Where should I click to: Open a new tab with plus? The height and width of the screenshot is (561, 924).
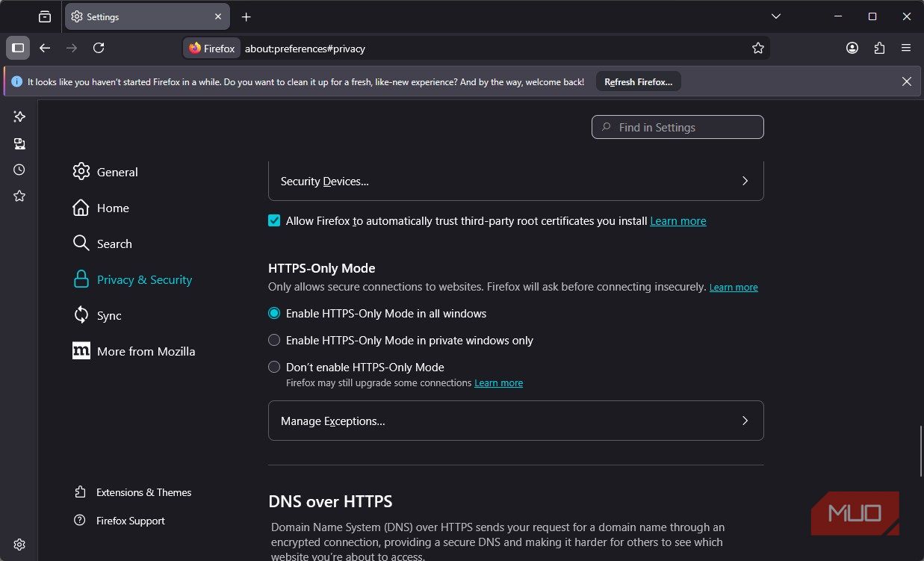(246, 16)
